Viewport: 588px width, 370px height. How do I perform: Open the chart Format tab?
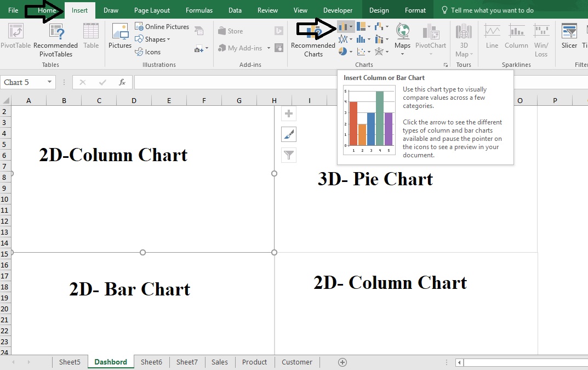415,10
